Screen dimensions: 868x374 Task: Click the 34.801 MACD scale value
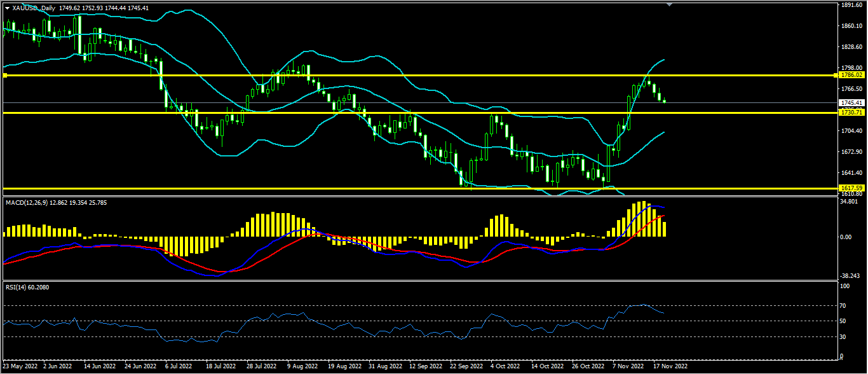coord(849,202)
